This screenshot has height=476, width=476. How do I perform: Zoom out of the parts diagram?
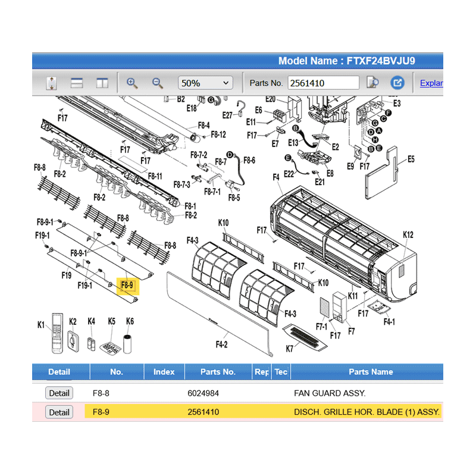click(158, 83)
